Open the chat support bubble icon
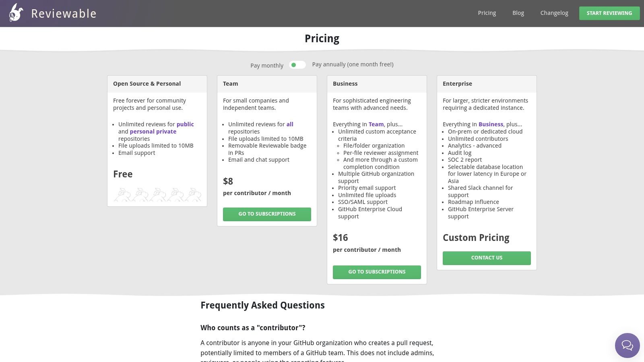This screenshot has width=644, height=362. [627, 345]
